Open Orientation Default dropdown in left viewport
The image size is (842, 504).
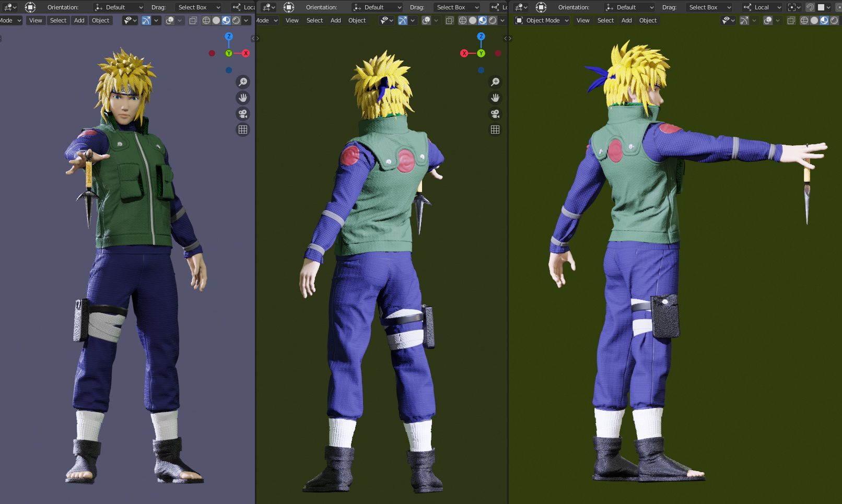coord(119,7)
